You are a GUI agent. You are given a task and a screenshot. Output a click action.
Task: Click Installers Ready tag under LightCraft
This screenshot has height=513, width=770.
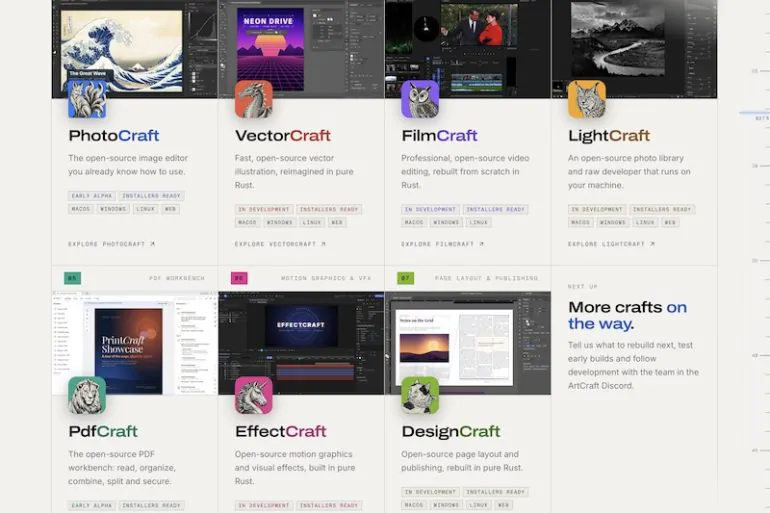662,210
